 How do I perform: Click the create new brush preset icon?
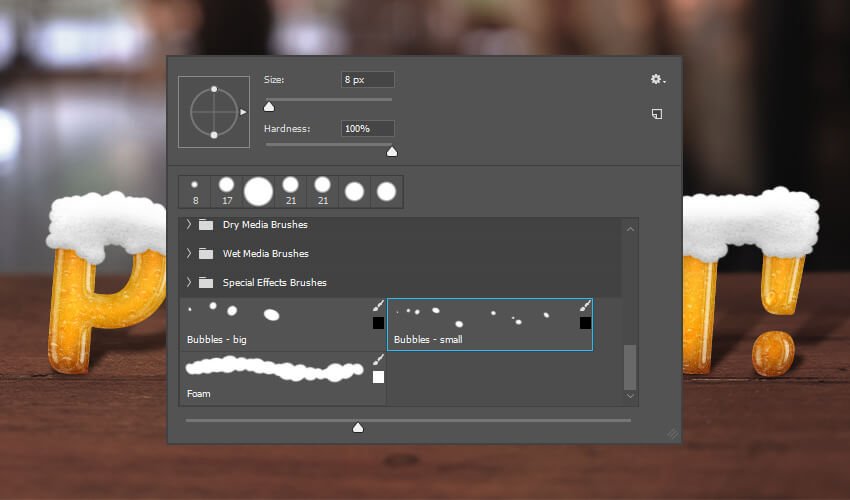click(x=656, y=114)
